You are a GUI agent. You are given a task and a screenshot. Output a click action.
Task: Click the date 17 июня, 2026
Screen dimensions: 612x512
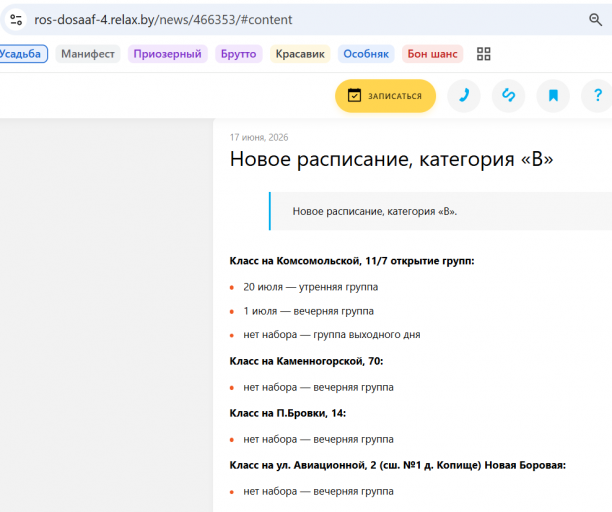[x=259, y=137]
